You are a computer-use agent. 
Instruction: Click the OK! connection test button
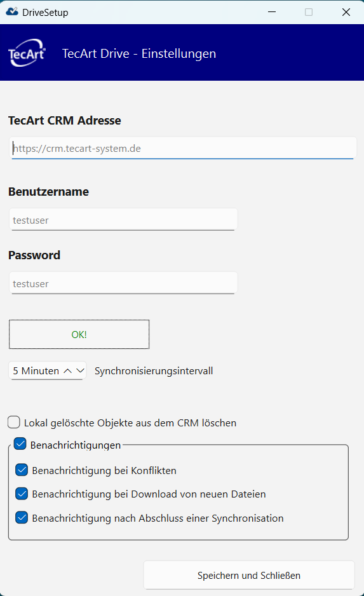(79, 334)
